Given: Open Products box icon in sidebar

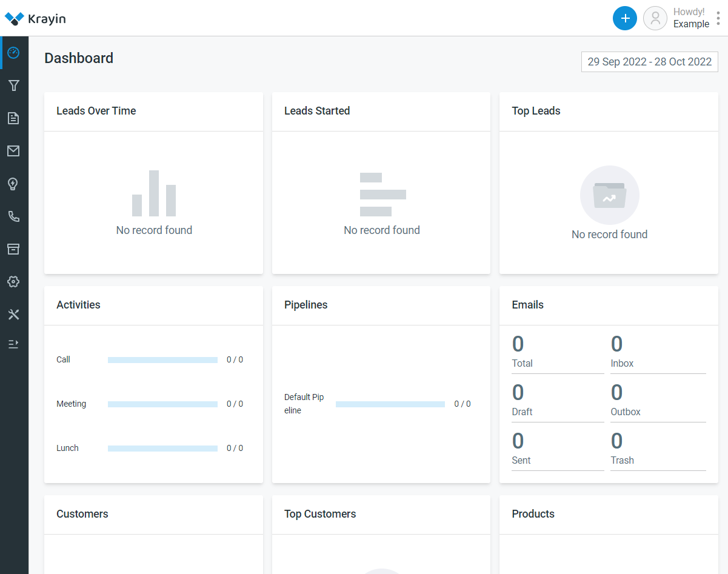Looking at the screenshot, I should 13,249.
